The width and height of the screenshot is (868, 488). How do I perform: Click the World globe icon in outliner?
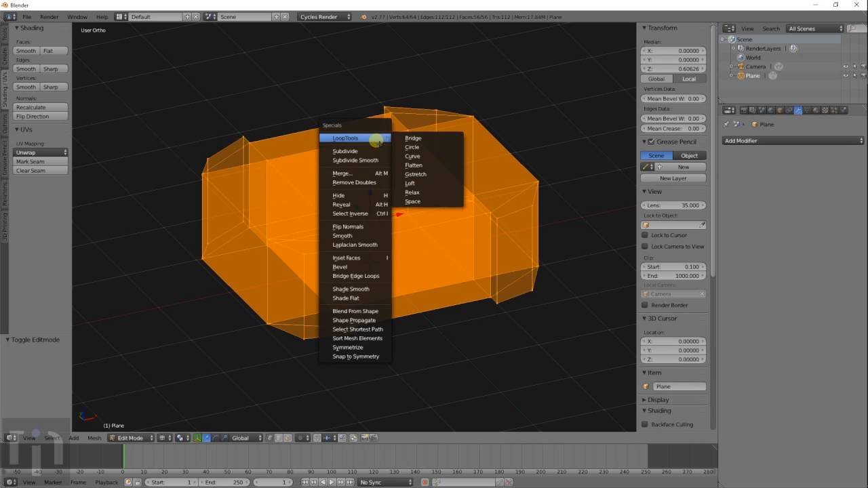point(741,58)
